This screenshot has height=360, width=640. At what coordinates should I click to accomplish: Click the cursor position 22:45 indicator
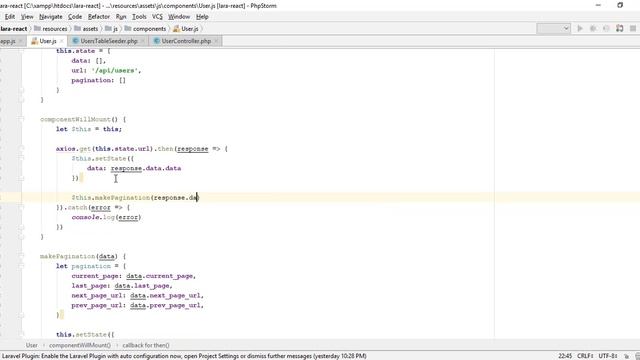[x=565, y=356]
